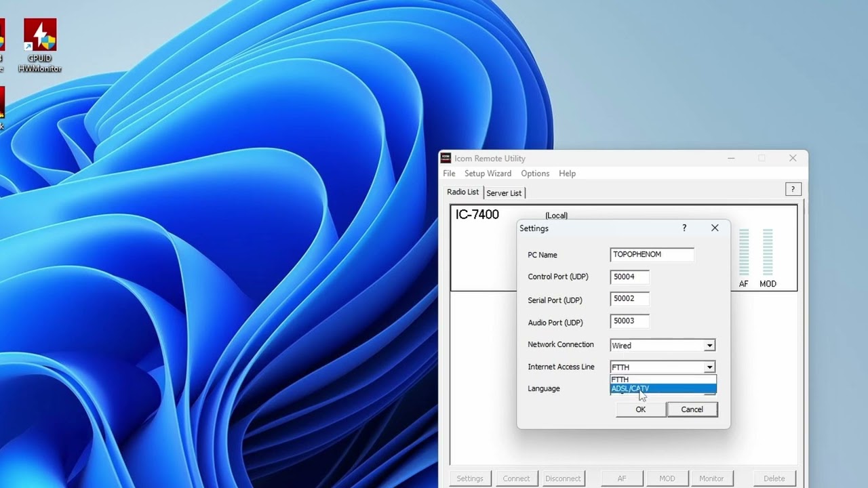868x488 pixels.
Task: Click the question mark help button beside the tabs
Action: click(x=793, y=190)
